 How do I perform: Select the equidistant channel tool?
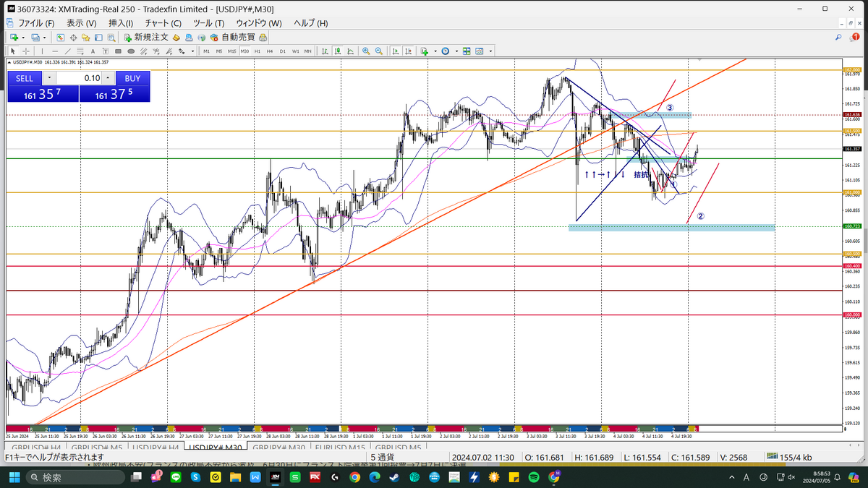(143, 51)
